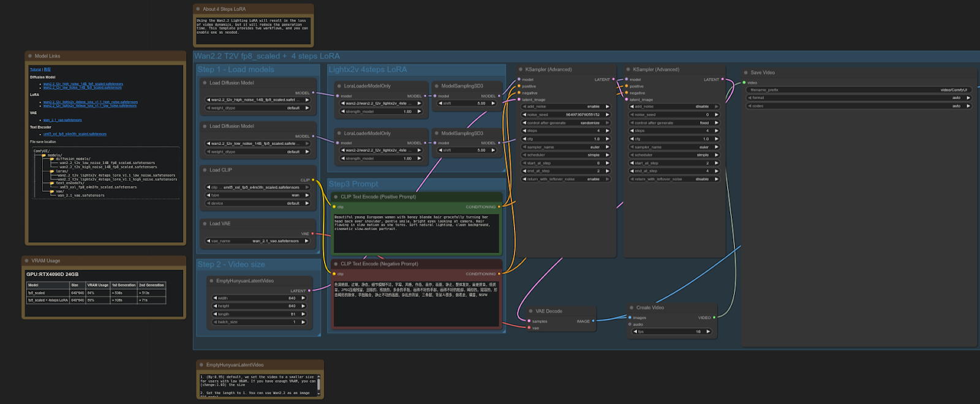This screenshot has width=980, height=404.
Task: Toggle add_noise currently set to disable
Action: point(674,107)
